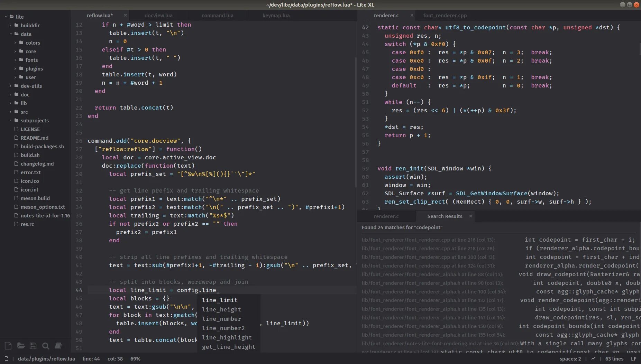
Task: Click the chart icon in the status bar
Action: [x=593, y=359]
